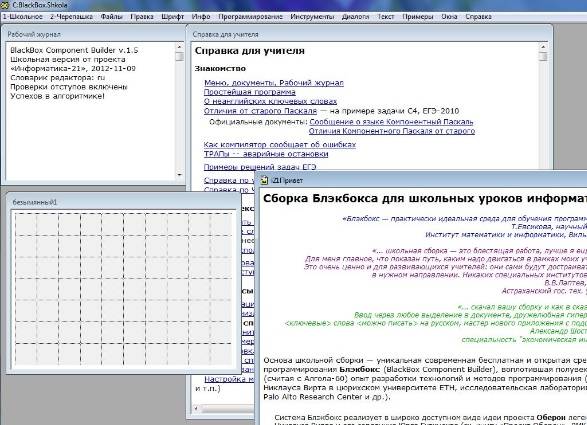Click the grid form inside безымянный1
The image size is (587, 425).
124,289
